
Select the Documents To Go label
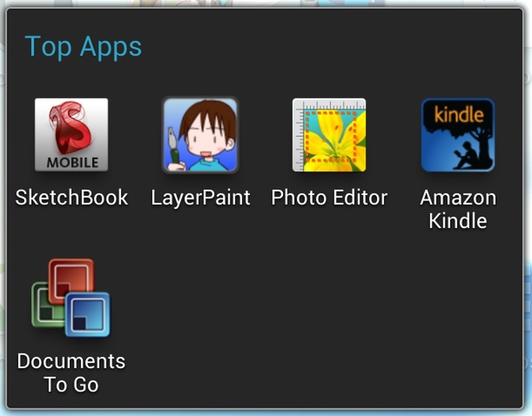tap(71, 373)
